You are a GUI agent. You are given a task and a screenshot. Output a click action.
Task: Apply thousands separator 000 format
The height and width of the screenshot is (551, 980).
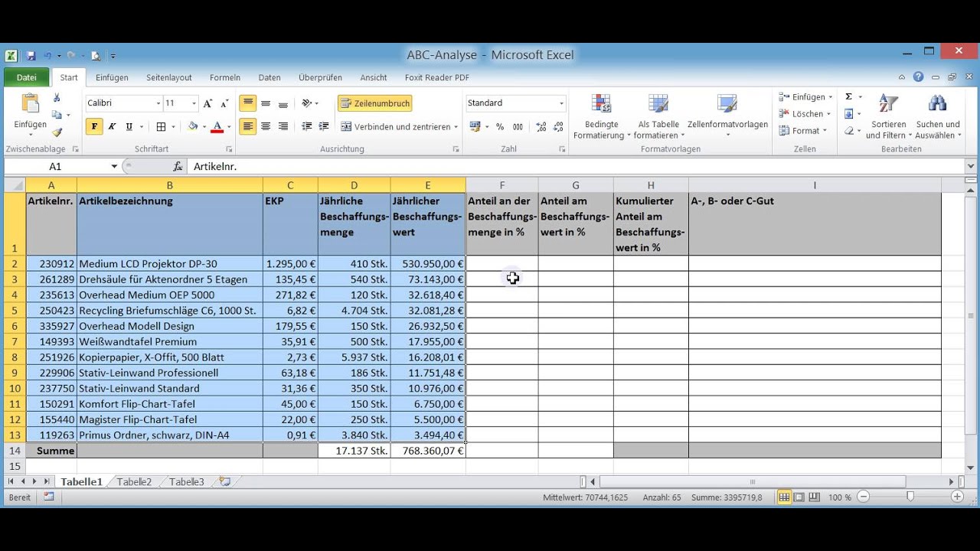(x=518, y=127)
